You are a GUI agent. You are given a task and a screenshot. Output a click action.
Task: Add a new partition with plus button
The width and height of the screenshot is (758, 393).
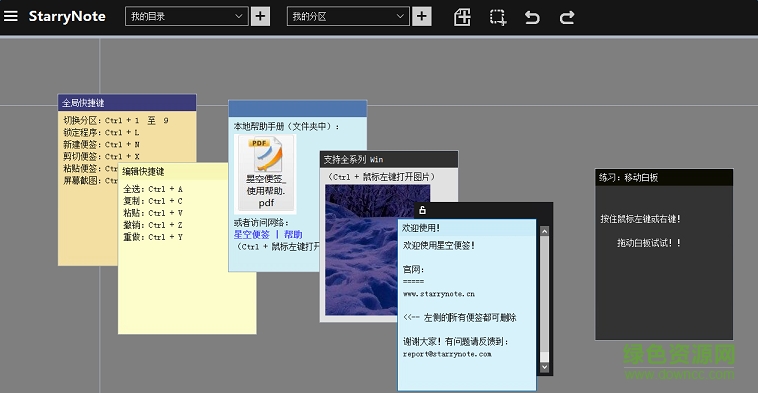pos(422,16)
